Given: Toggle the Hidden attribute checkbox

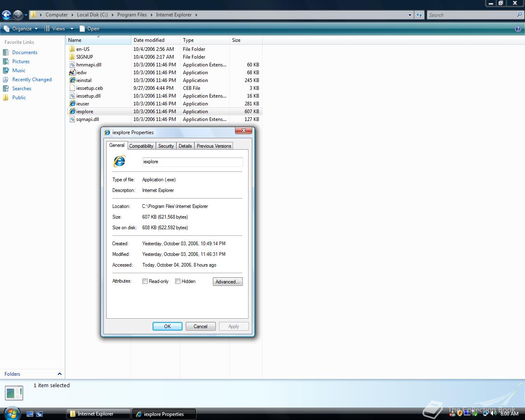Looking at the screenshot, I should (x=178, y=281).
